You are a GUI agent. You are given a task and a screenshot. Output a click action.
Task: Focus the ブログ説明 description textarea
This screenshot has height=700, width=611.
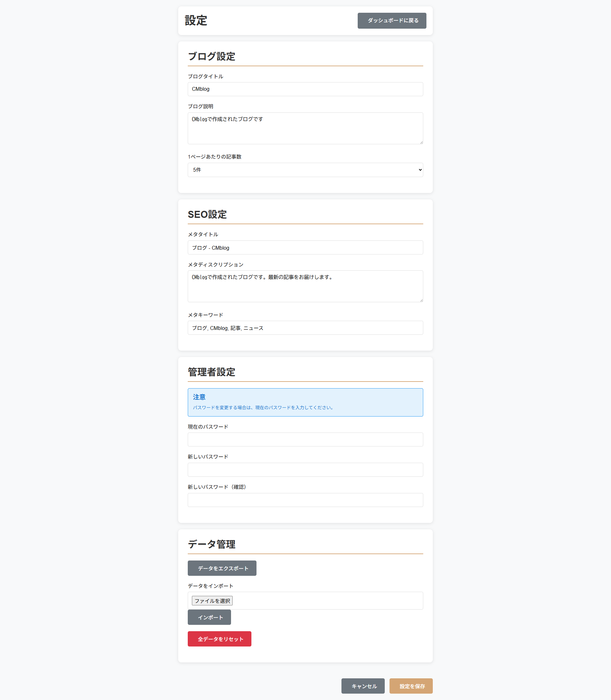[305, 128]
